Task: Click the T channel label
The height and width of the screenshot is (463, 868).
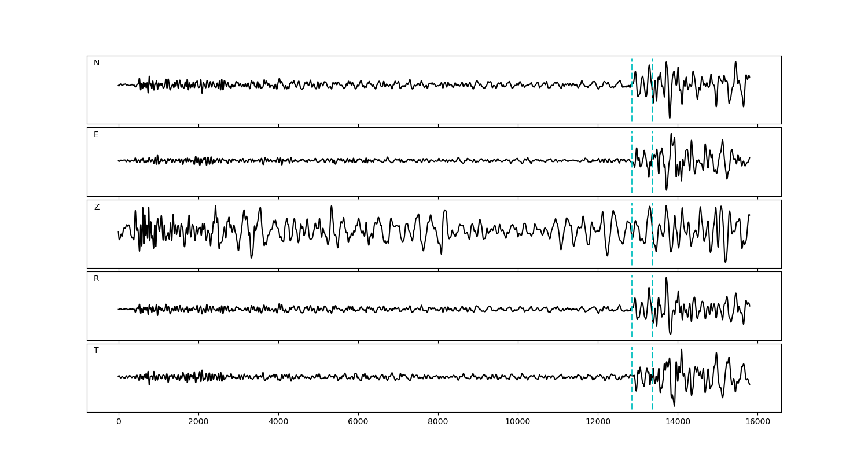Action: click(96, 351)
